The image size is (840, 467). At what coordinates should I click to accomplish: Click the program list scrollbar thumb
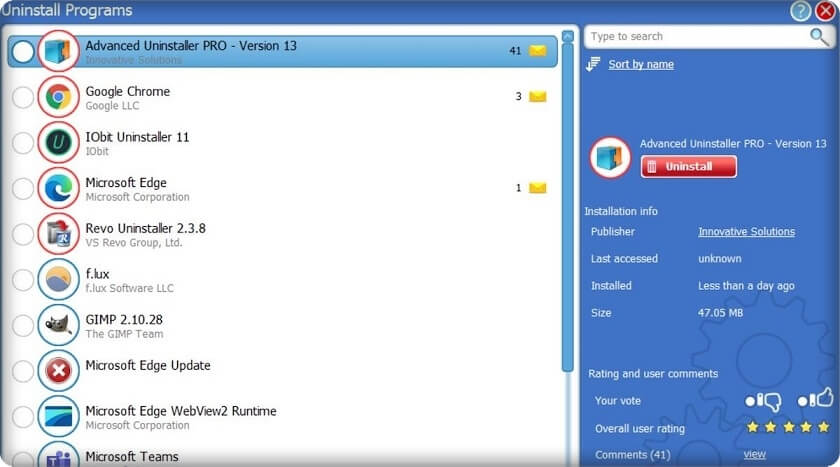[568, 209]
